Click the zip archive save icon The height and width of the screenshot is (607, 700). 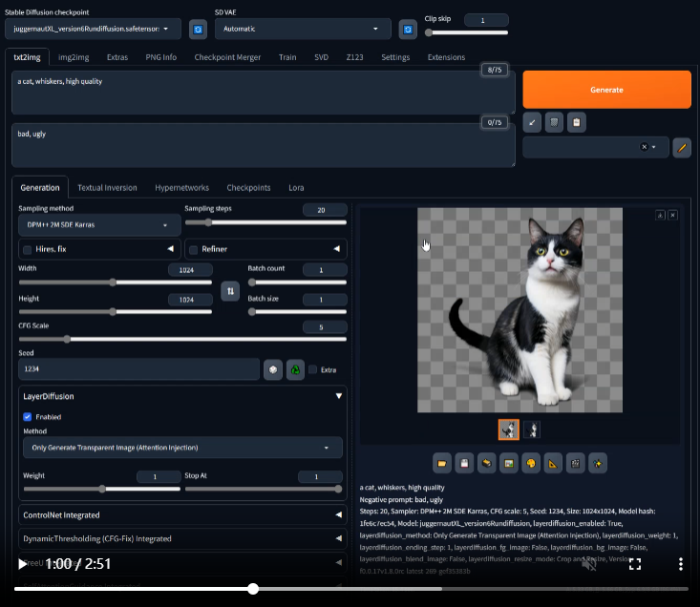[487, 464]
